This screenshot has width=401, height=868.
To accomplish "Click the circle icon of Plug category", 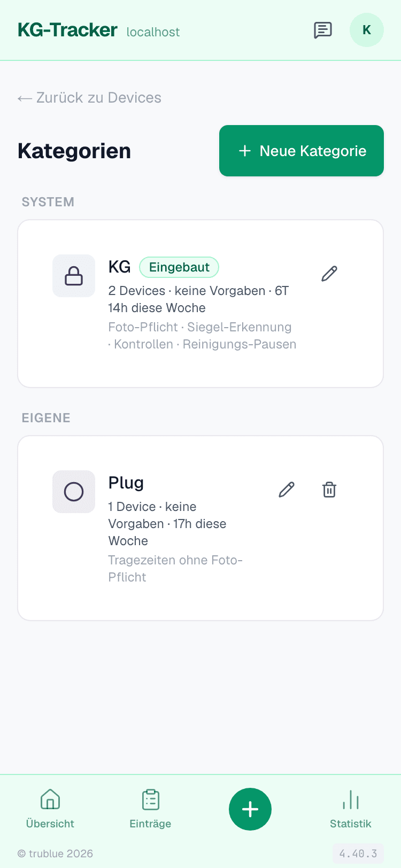I will pos(74,492).
